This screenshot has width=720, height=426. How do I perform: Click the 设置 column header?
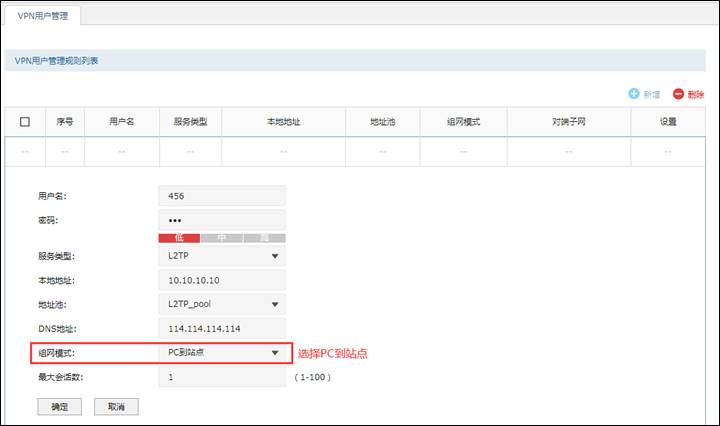pyautogui.click(x=668, y=122)
